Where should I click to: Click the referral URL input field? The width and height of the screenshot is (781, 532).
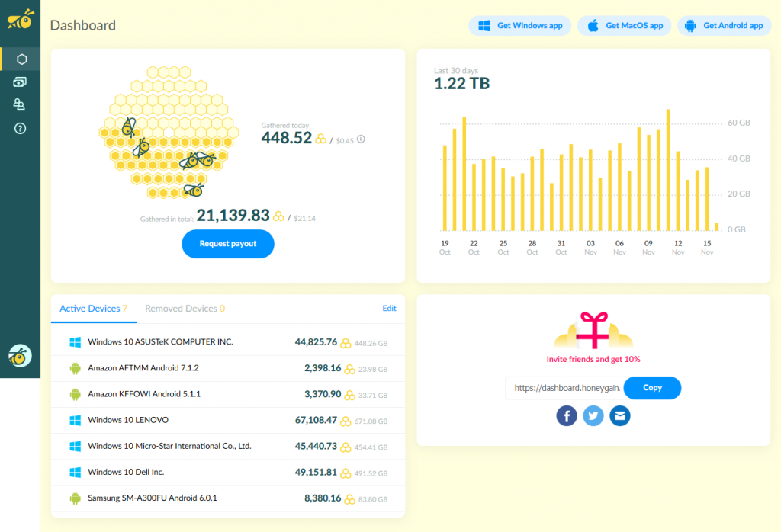coord(564,388)
